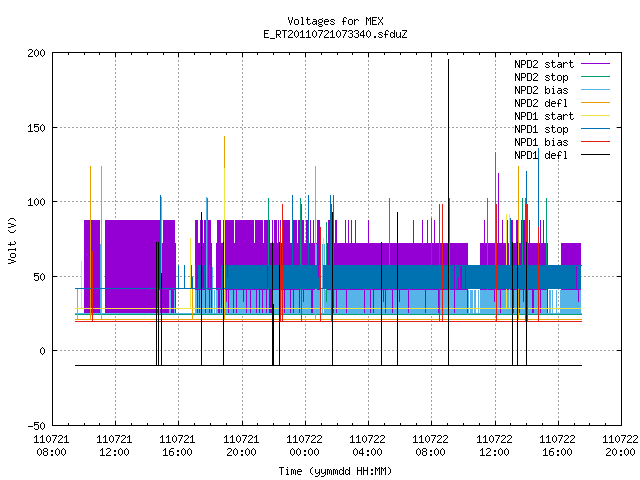
Task: Click the purple NPD2 start legend line
Action: 596,64
